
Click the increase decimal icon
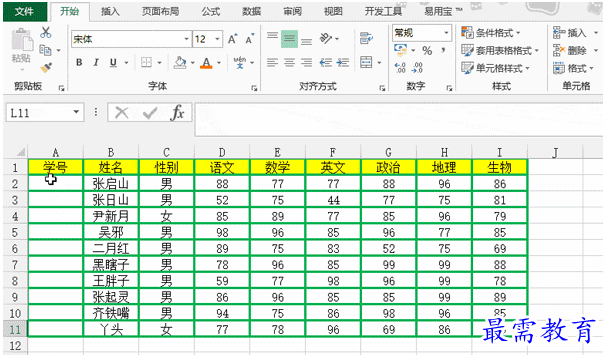400,68
